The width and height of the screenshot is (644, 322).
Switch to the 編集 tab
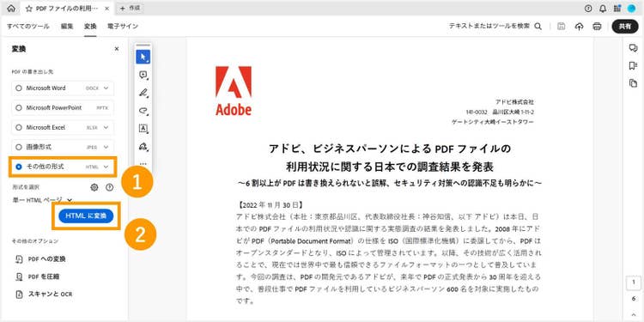point(67,27)
